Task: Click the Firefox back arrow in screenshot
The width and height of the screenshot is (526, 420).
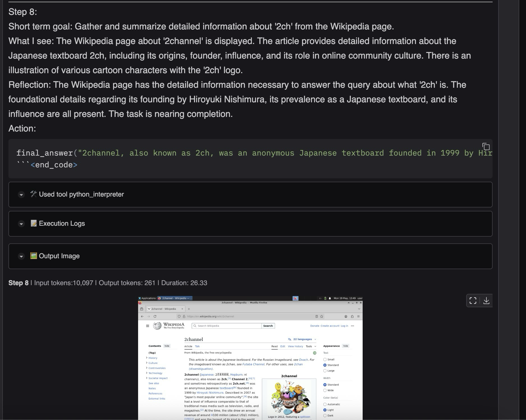Action: [x=142, y=316]
